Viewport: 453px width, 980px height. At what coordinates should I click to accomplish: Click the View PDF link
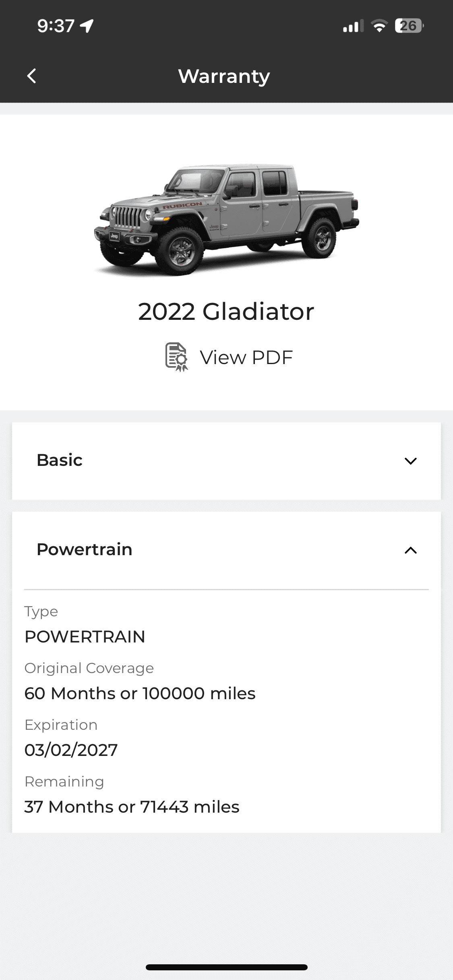point(246,357)
